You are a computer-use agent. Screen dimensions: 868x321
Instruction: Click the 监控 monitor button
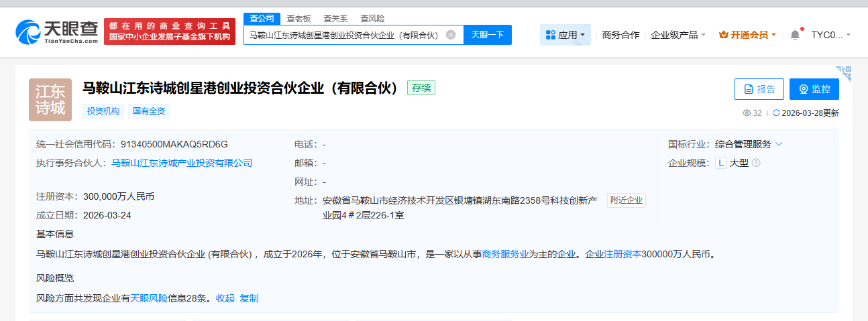pos(814,89)
